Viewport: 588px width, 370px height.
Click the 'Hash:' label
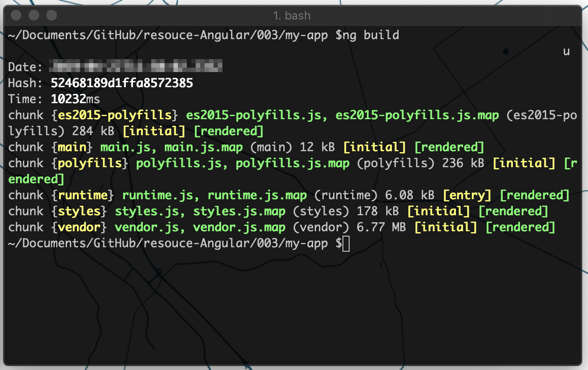click(26, 83)
